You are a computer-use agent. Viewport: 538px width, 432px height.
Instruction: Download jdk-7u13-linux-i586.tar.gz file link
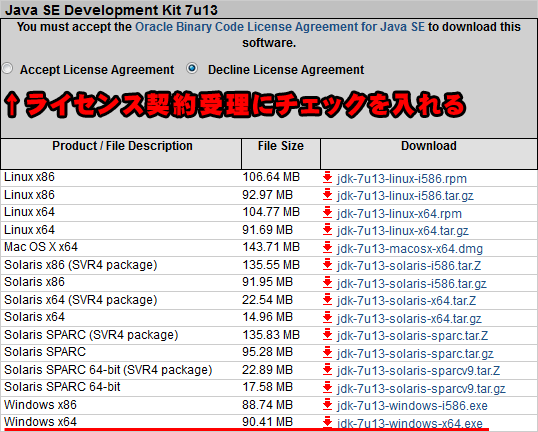click(x=405, y=196)
